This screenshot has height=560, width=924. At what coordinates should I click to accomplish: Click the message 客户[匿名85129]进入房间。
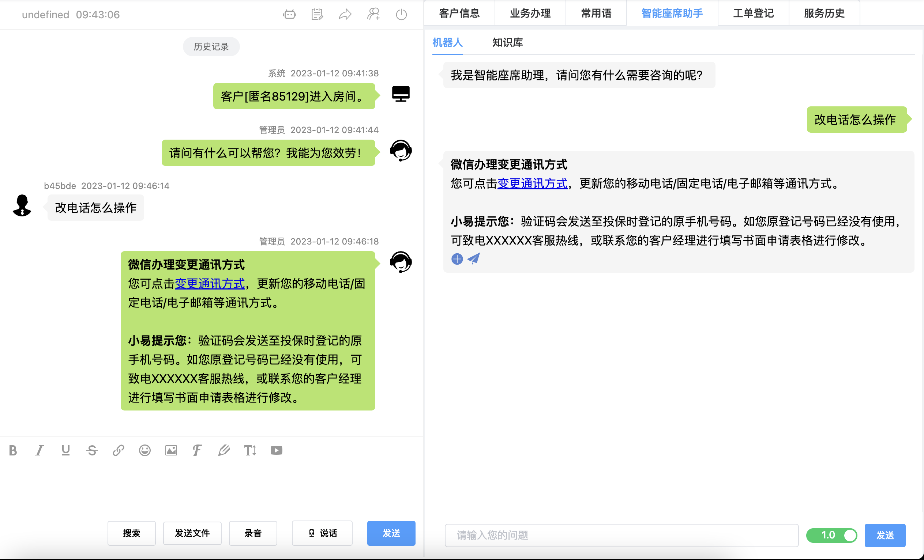click(x=294, y=97)
